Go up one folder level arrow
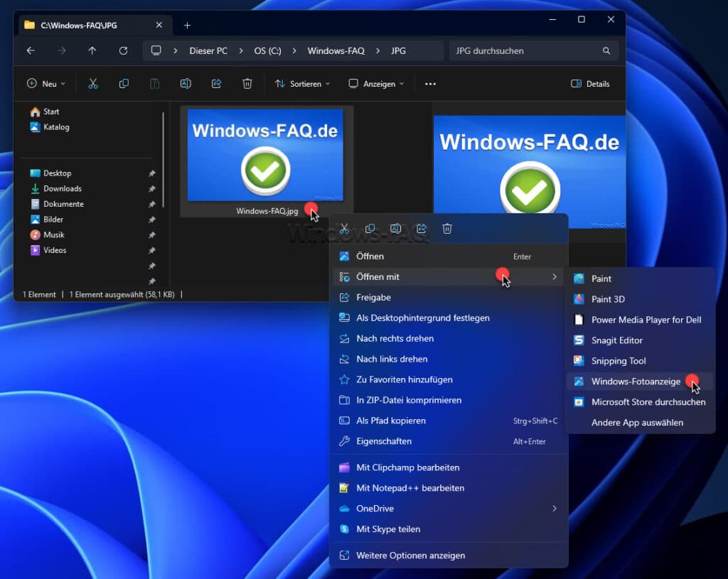Viewport: 728px width, 579px height. point(92,50)
